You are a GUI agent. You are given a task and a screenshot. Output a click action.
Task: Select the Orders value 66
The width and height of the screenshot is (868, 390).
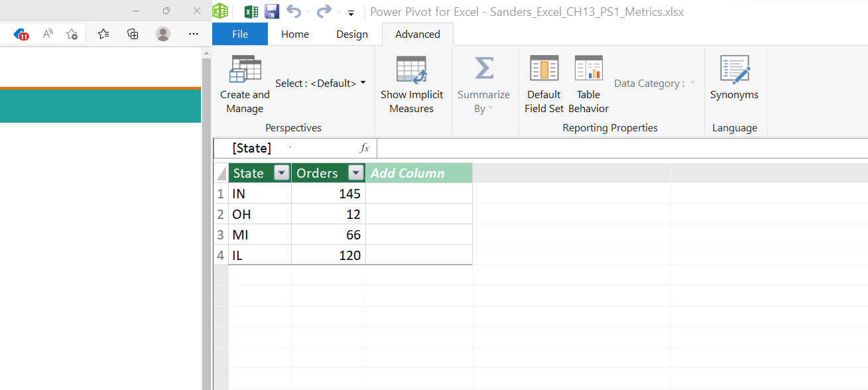328,235
